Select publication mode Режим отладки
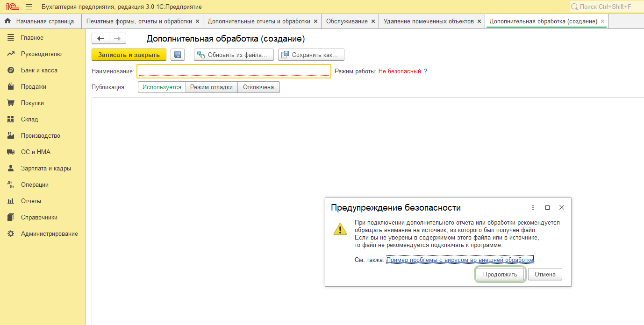 click(211, 87)
